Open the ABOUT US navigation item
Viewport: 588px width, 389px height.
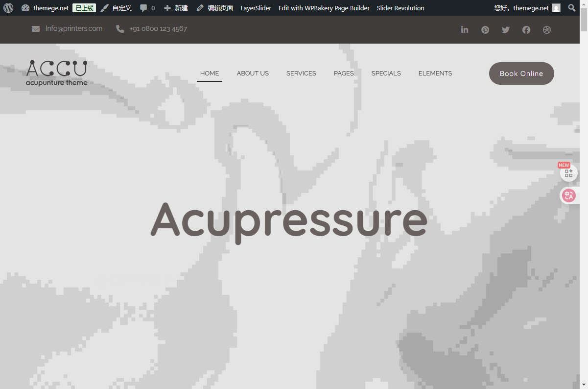click(253, 73)
